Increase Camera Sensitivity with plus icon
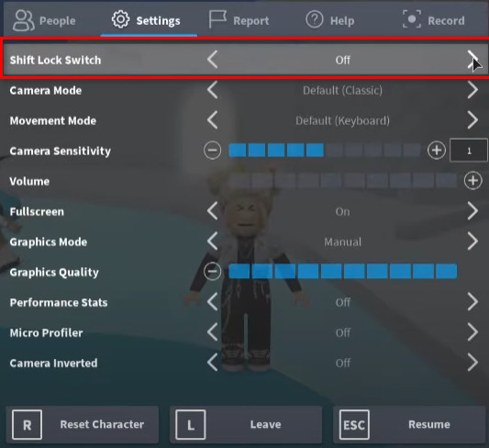 point(437,151)
